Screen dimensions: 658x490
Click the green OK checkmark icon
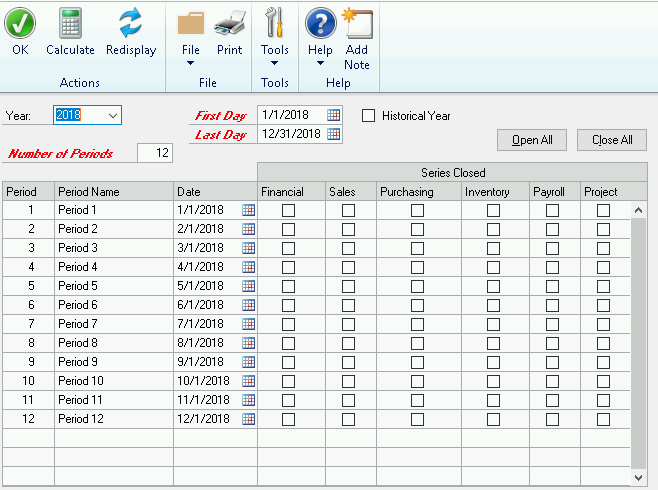point(20,24)
